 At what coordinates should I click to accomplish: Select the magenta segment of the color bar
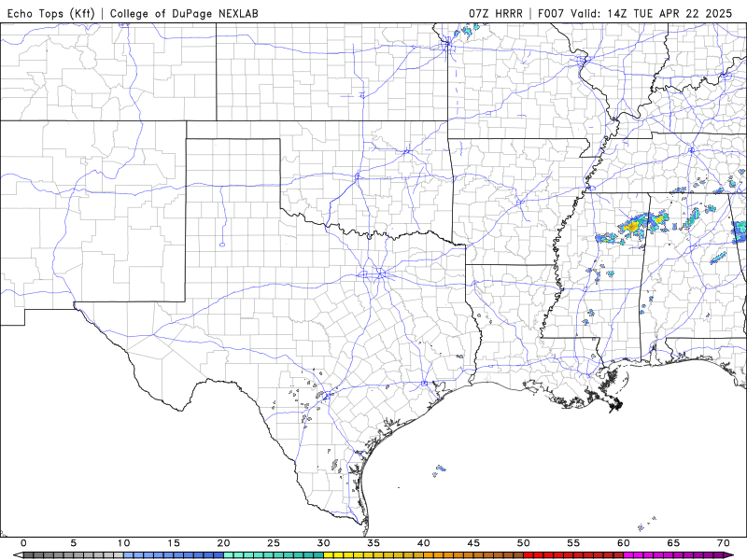(x=673, y=555)
